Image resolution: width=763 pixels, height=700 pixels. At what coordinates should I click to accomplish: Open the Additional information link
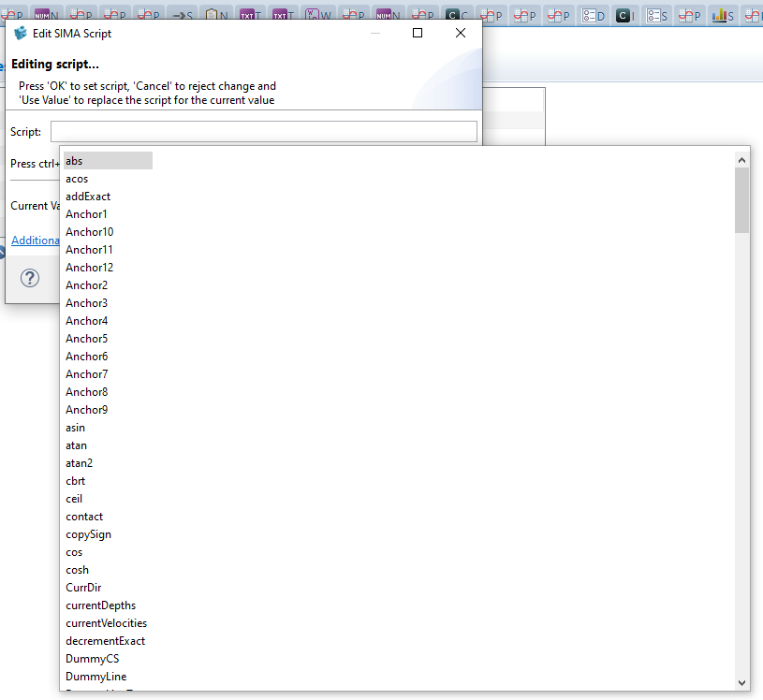36,241
